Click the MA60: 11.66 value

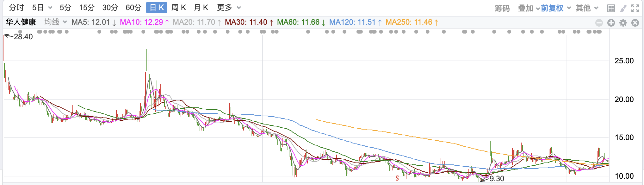point(301,22)
